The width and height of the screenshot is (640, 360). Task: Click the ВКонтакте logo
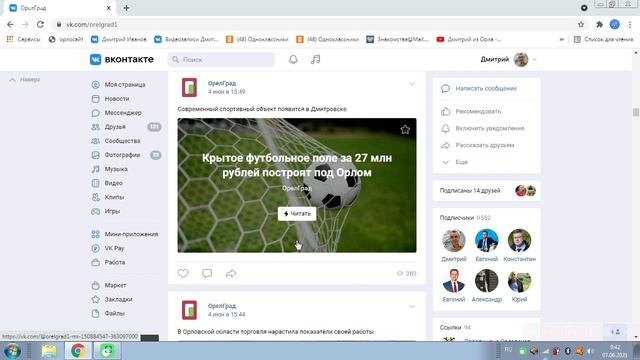[122, 60]
